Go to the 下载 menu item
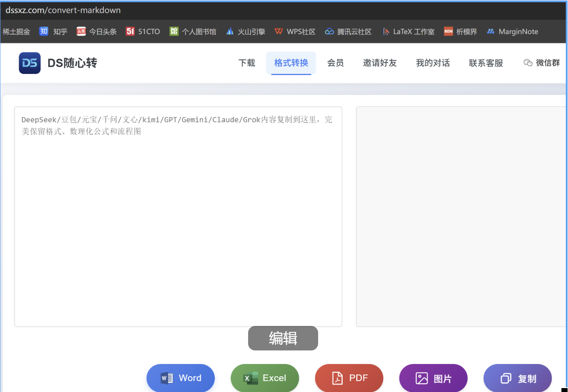 (x=247, y=63)
